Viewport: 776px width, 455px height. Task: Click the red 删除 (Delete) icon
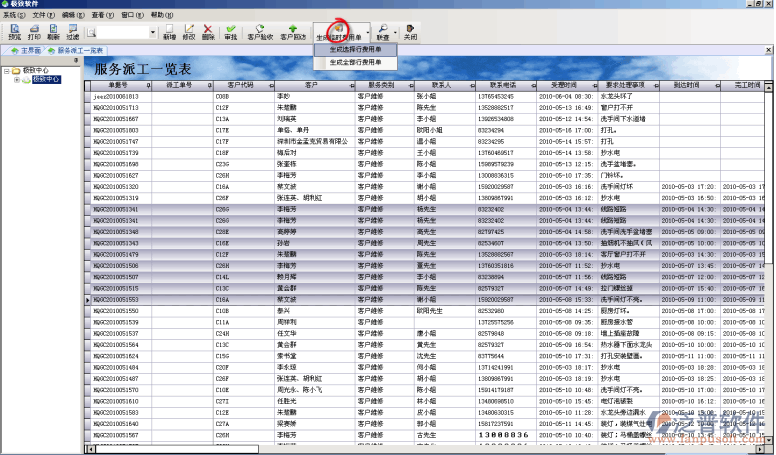click(x=208, y=31)
